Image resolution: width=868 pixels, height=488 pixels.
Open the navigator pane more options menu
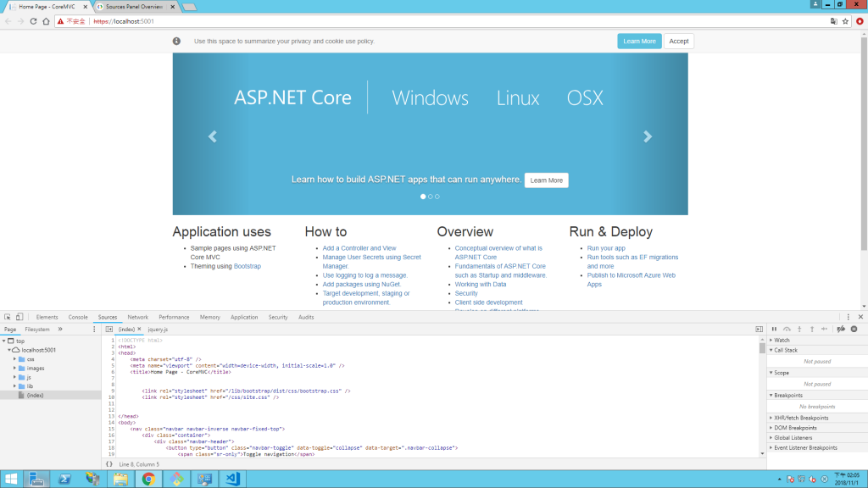94,330
